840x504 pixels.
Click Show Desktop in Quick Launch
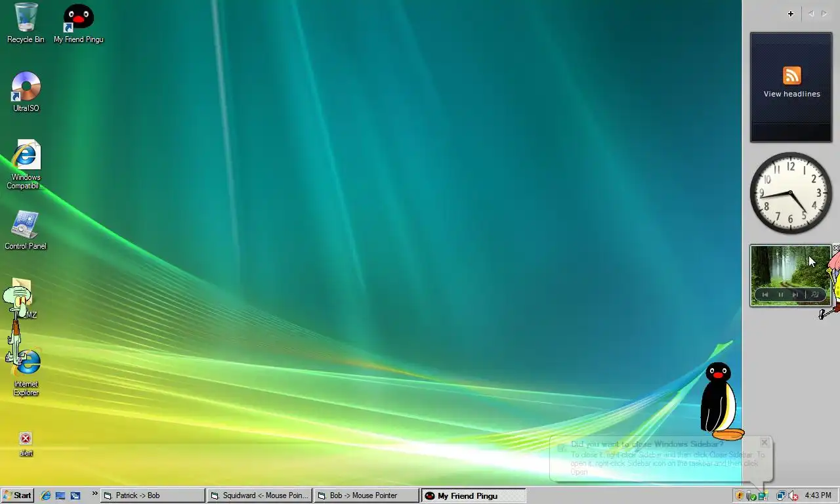pyautogui.click(x=60, y=495)
